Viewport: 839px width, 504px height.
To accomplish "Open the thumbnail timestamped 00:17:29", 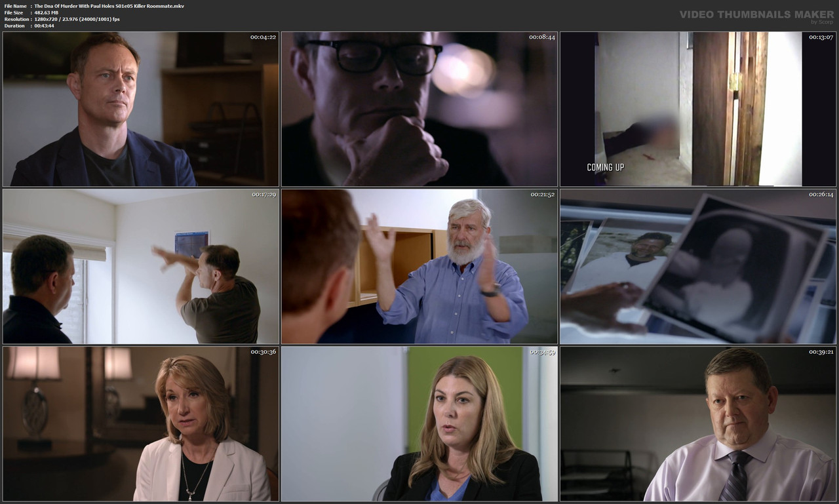I will [x=141, y=267].
